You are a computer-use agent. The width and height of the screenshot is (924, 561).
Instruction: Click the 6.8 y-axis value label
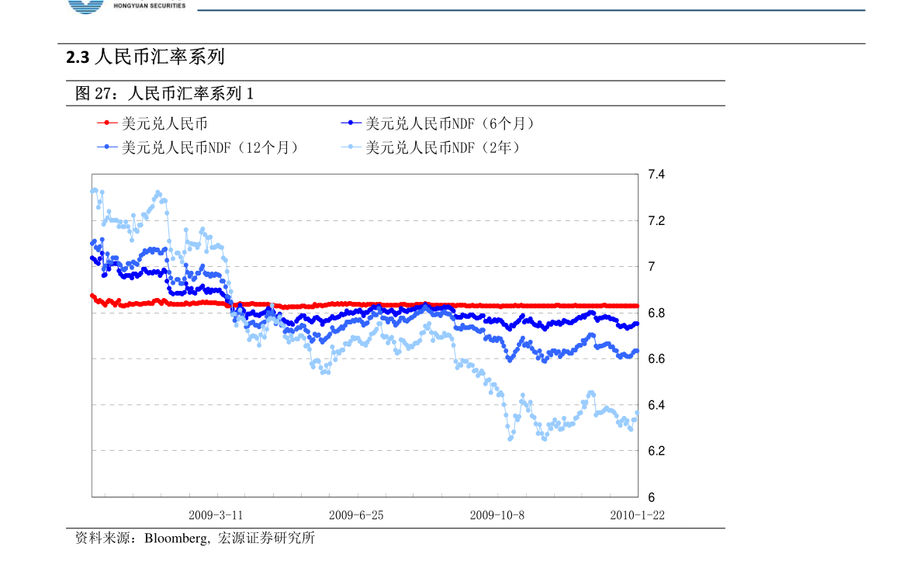click(656, 313)
